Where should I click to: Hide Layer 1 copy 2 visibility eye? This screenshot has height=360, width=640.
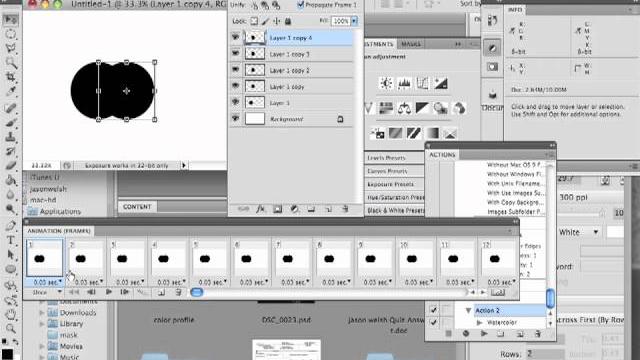click(x=236, y=69)
